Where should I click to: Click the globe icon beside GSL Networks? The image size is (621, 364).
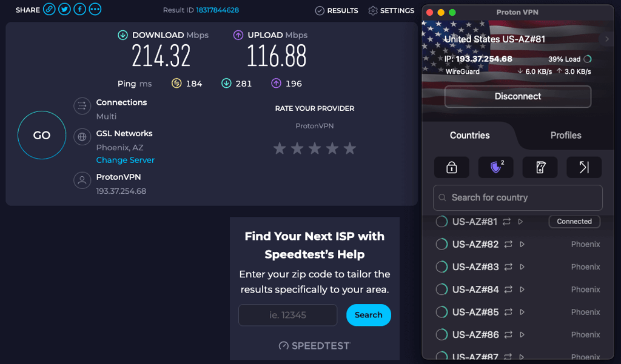coord(82,137)
